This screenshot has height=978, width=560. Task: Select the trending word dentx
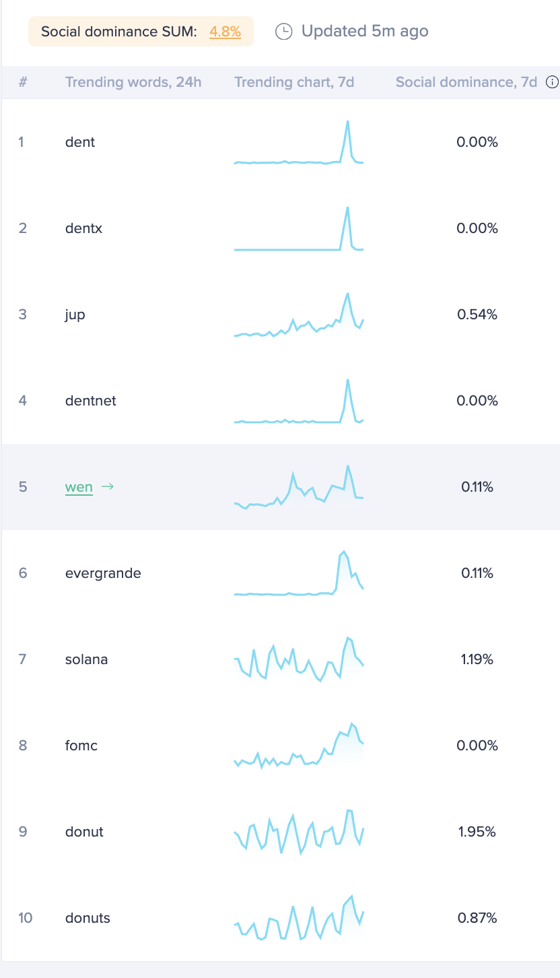click(83, 228)
